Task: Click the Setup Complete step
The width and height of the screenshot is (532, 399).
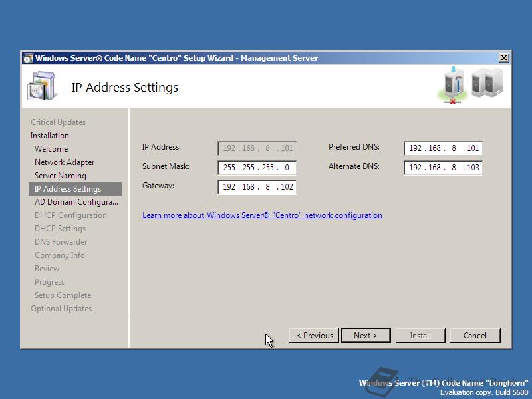Action: click(x=63, y=295)
